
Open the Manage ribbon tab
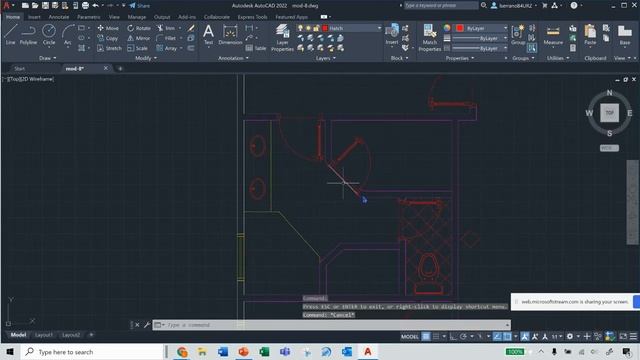coord(137,17)
